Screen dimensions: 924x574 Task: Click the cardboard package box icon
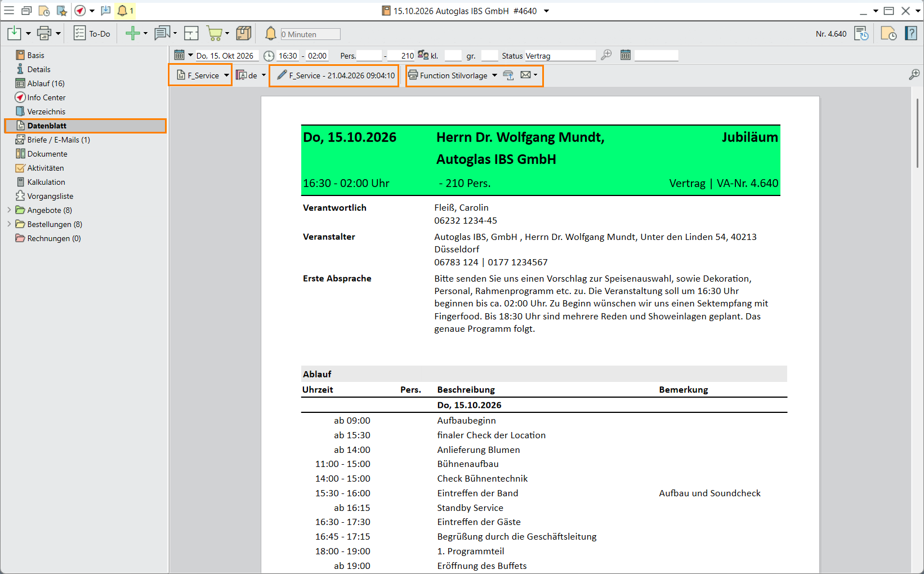point(244,33)
